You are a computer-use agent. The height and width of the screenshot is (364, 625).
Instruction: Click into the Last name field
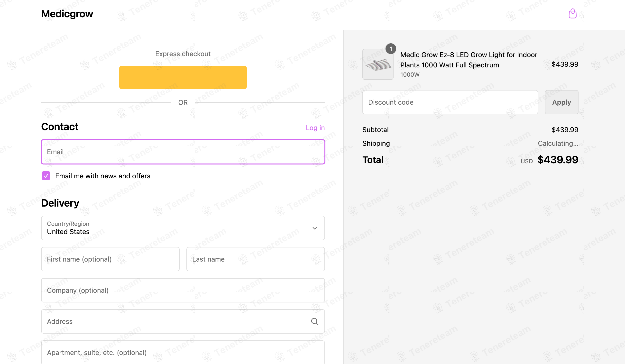coord(256,259)
